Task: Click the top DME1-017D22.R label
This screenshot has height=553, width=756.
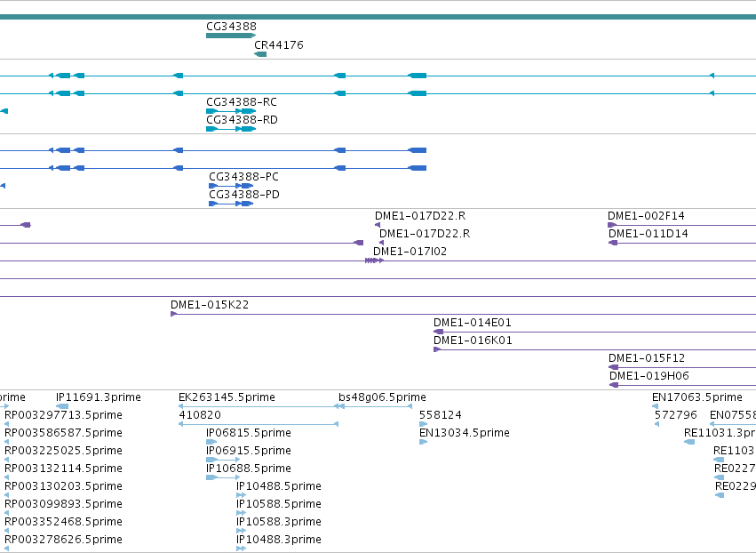Action: [420, 216]
